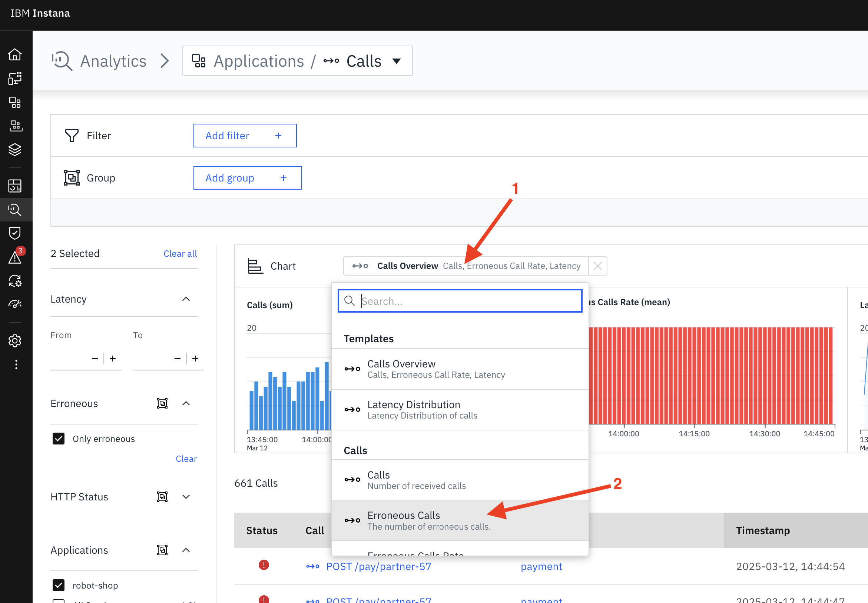Open the reporting dashboard sidebar icon
This screenshot has height=603, width=868.
(15, 186)
